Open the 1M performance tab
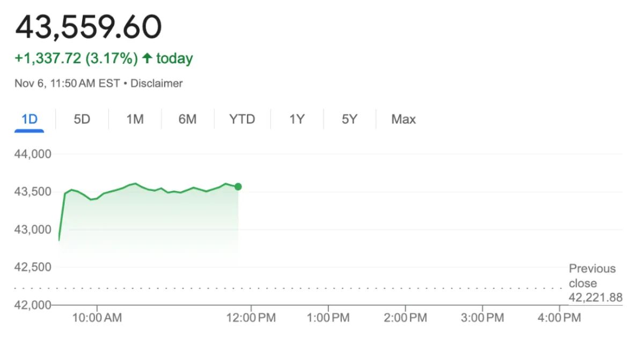 (x=134, y=119)
